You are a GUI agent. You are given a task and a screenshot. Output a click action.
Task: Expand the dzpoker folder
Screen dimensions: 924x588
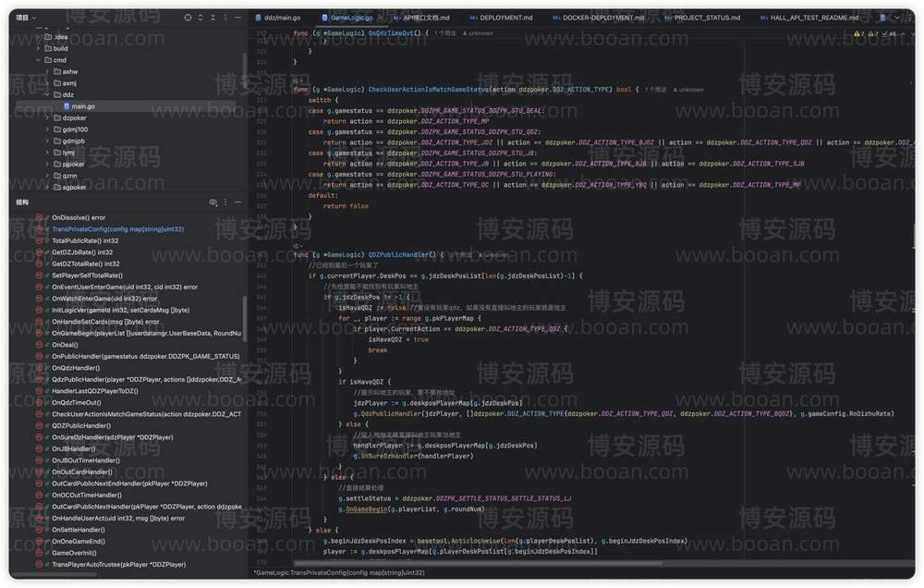(x=47, y=118)
